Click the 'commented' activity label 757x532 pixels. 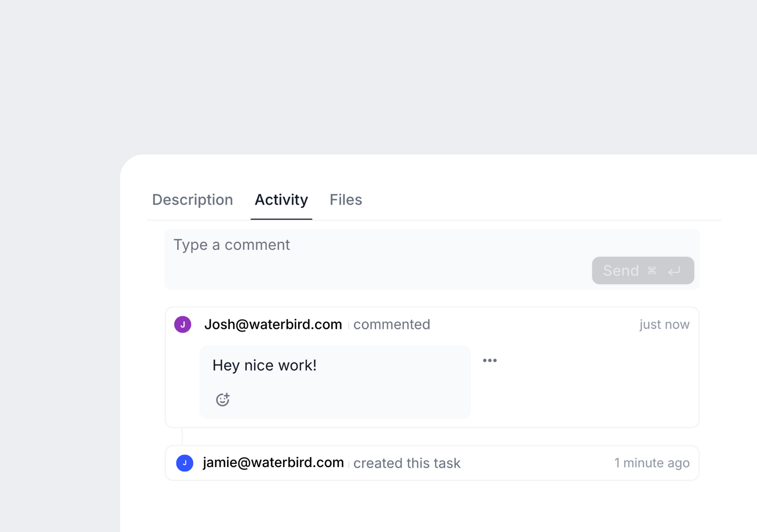point(392,324)
